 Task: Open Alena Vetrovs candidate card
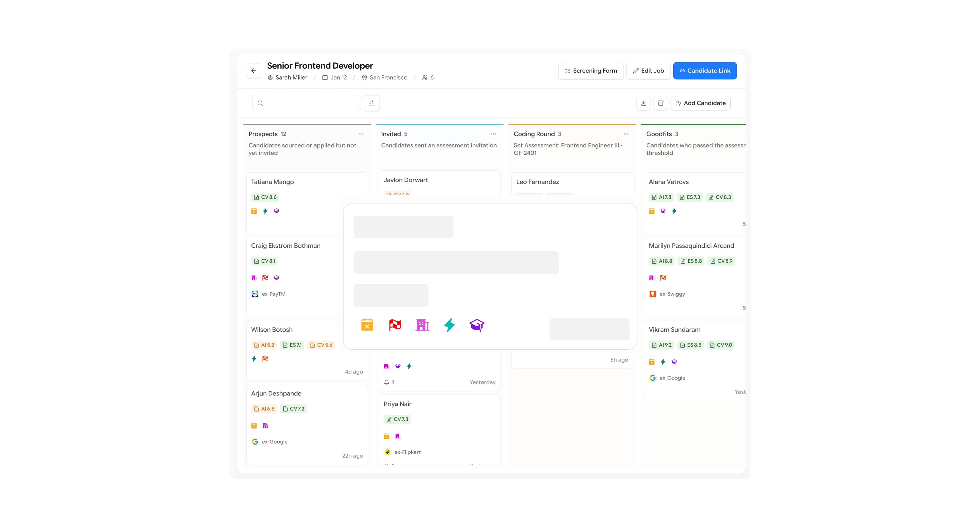[695, 202]
